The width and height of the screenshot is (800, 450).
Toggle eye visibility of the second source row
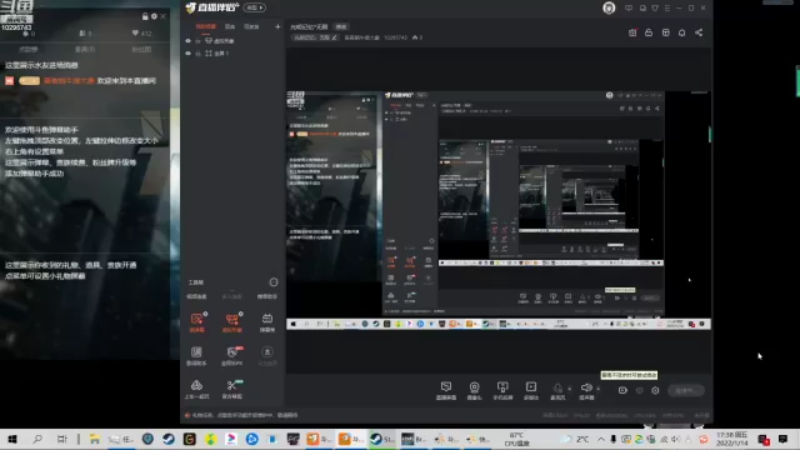(188, 53)
